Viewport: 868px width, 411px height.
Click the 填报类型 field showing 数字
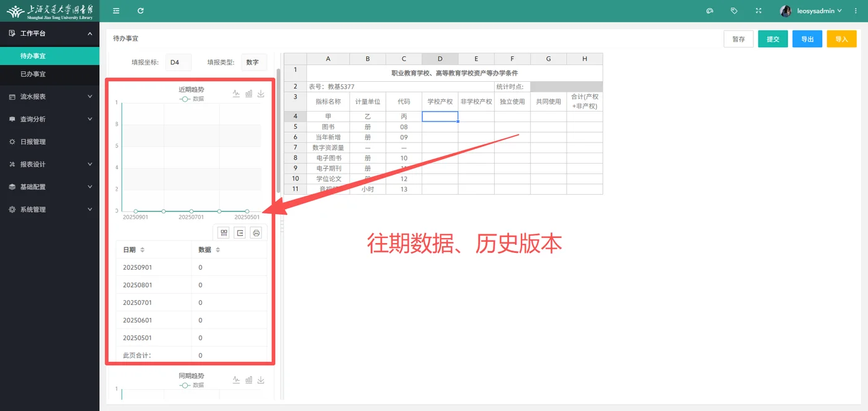coord(254,62)
